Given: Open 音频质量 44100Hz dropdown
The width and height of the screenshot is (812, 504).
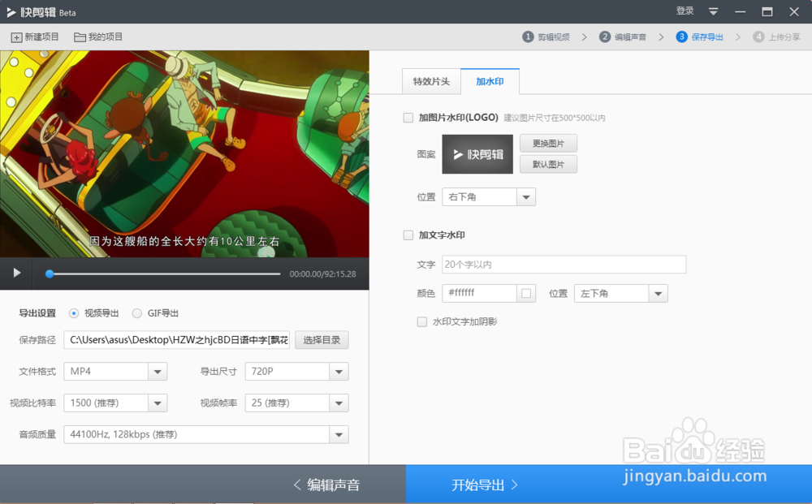Looking at the screenshot, I should coord(206,435).
